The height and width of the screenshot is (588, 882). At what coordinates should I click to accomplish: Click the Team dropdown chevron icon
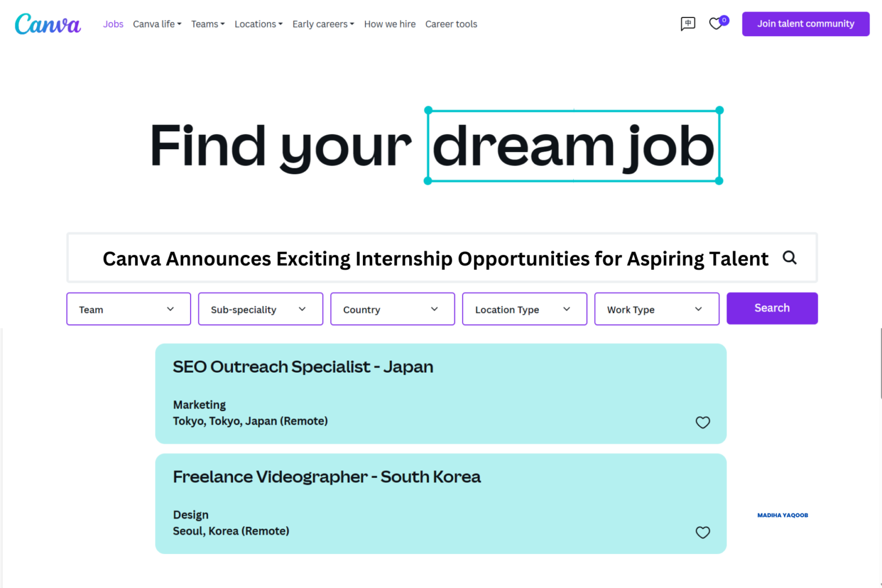[x=170, y=309]
